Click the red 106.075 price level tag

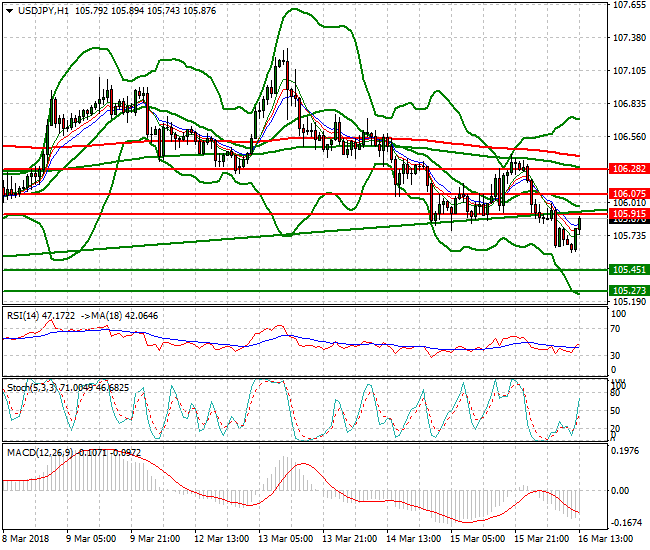629,194
